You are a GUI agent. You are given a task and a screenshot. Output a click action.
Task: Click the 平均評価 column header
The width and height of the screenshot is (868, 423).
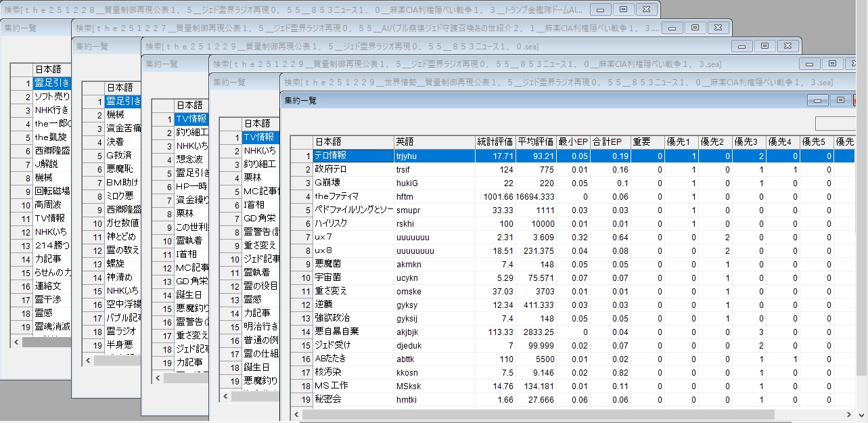(x=535, y=142)
